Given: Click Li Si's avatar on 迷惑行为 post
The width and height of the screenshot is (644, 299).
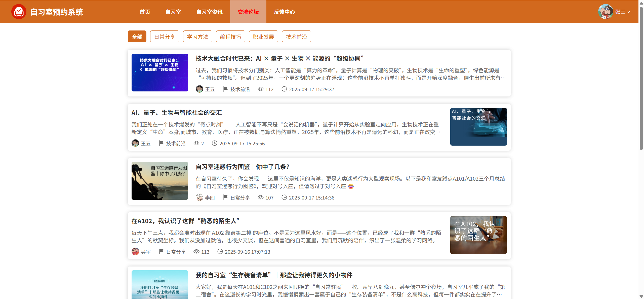Looking at the screenshot, I should coord(199,197).
